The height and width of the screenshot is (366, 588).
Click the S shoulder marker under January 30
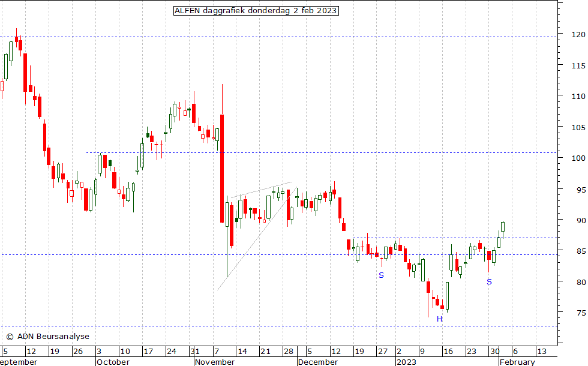click(x=489, y=281)
